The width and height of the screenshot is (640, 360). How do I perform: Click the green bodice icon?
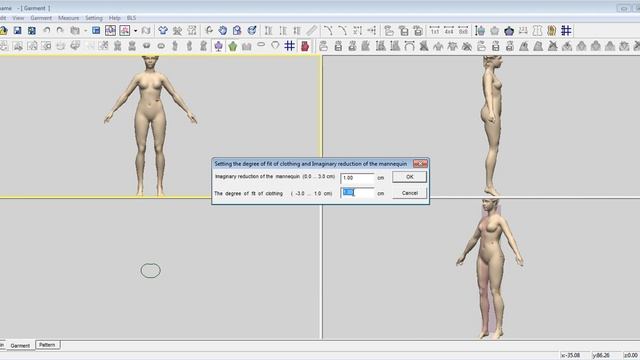tap(233, 46)
